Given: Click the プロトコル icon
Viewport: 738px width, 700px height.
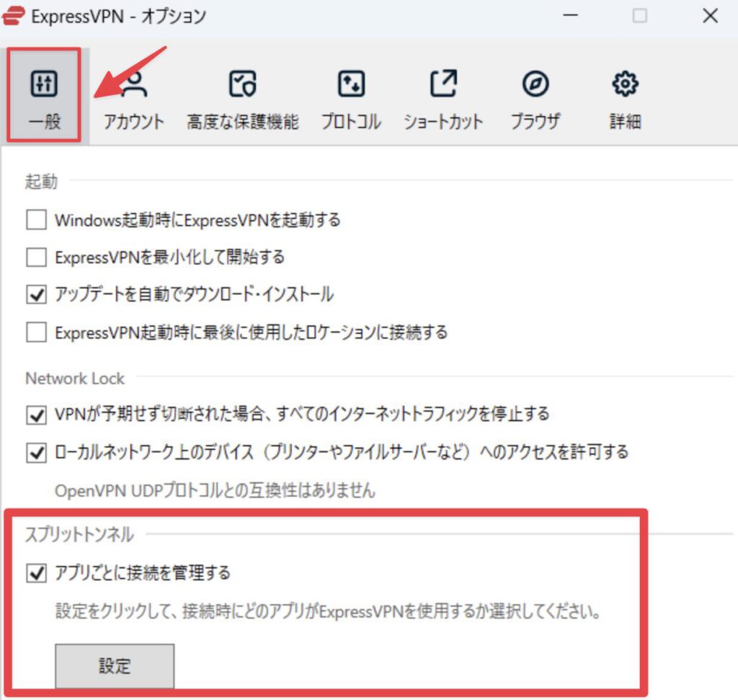Looking at the screenshot, I should coord(350,82).
